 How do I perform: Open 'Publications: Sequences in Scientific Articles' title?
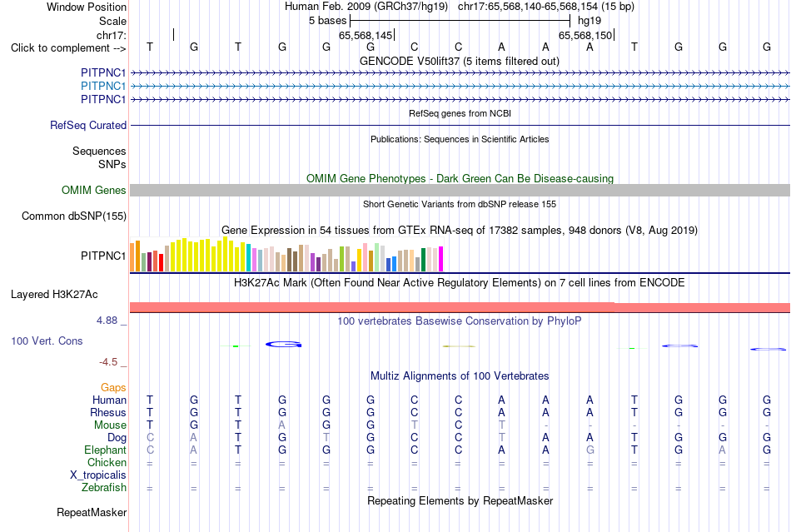click(460, 139)
